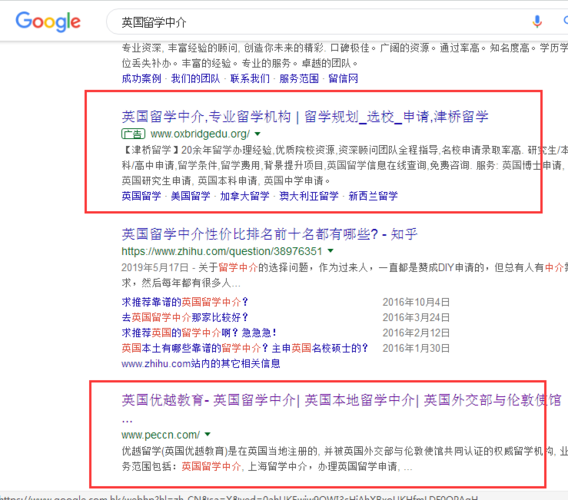
Task: Click the date 2016年10月4日
Action: coord(416,302)
